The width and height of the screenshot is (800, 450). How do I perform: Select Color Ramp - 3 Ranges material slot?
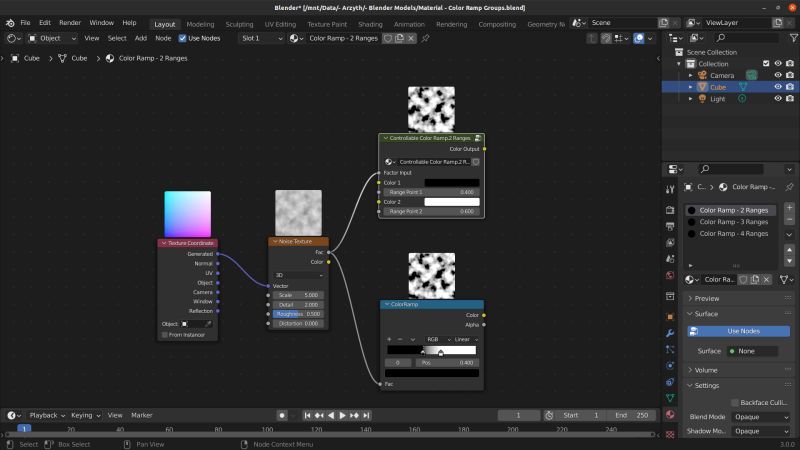733,222
